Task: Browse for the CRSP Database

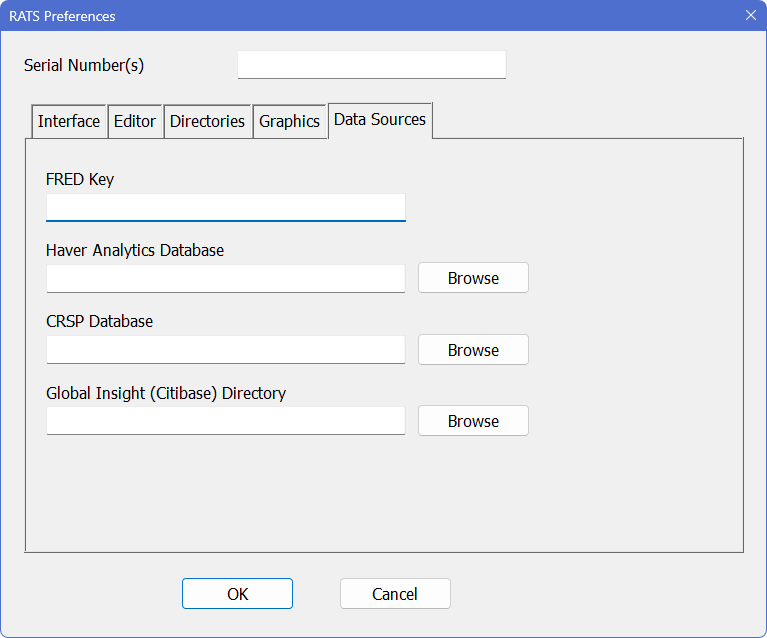Action: [473, 350]
